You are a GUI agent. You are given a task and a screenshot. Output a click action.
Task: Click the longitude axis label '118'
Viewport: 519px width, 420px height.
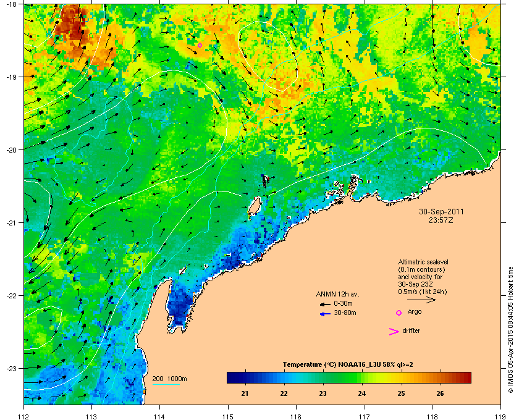pyautogui.click(x=432, y=416)
